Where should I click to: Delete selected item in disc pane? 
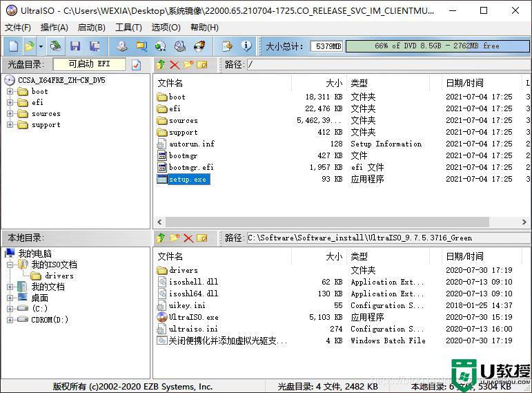pos(175,64)
